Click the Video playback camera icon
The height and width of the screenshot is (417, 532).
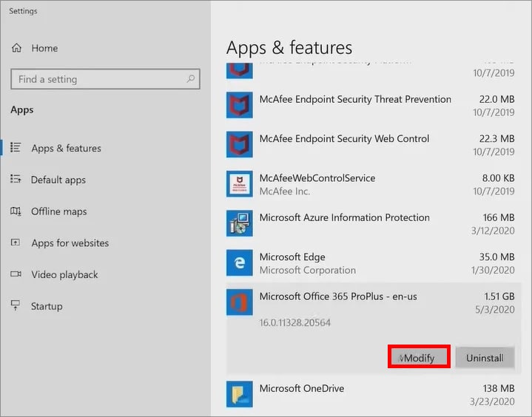[x=16, y=274]
